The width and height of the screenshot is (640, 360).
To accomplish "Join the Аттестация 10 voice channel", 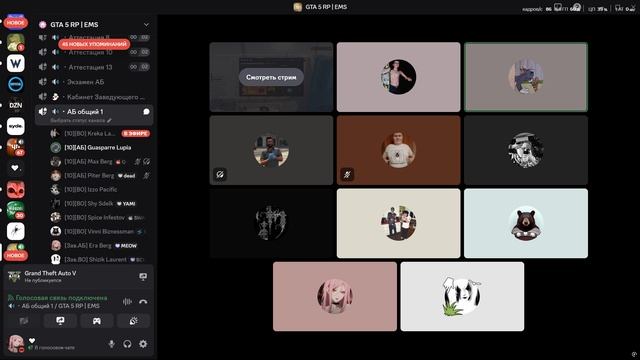I will point(94,52).
